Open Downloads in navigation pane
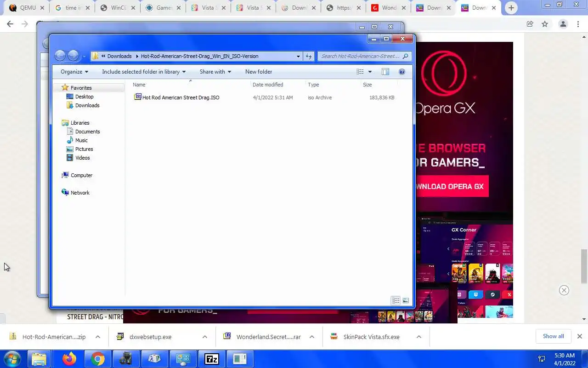 (x=87, y=105)
